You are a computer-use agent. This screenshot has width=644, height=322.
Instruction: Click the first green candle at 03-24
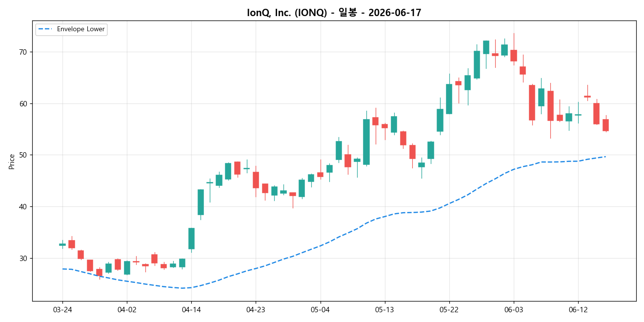62,244
